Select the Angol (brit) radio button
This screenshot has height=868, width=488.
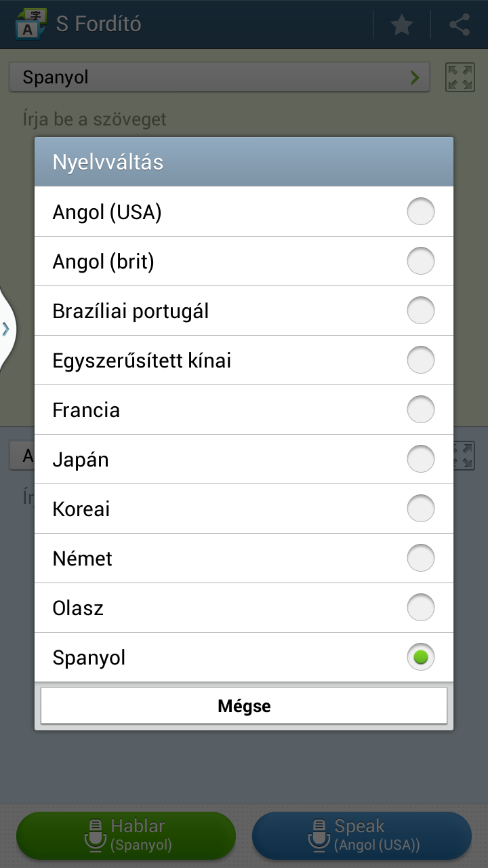420,261
